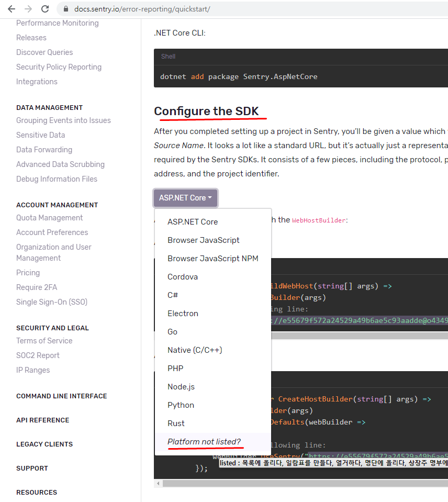Open the Pricing sidebar link
Screen dimensions: 448x502
pyautogui.click(x=28, y=273)
